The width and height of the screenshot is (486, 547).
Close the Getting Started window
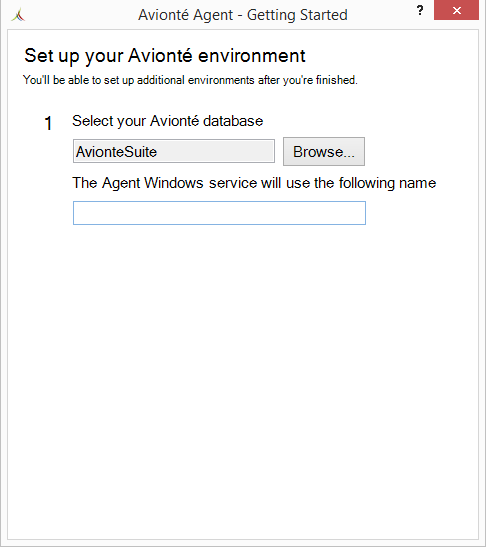[456, 10]
